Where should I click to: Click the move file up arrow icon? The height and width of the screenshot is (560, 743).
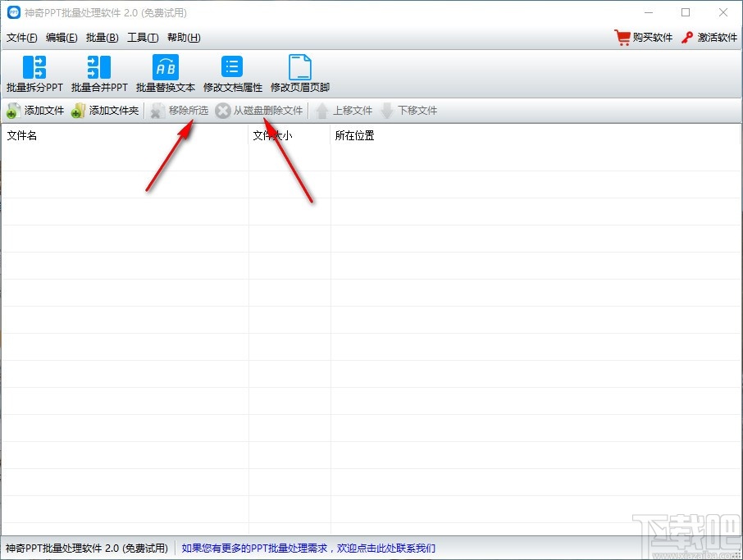click(x=322, y=111)
